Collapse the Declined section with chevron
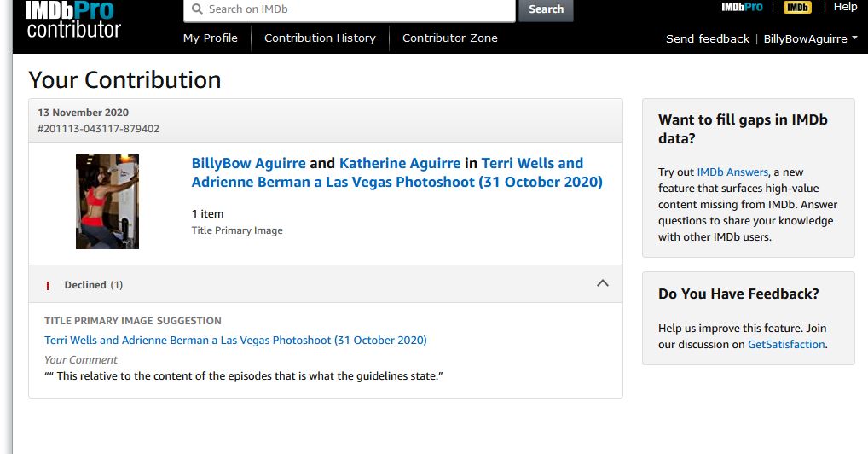This screenshot has height=454, width=868. point(603,283)
